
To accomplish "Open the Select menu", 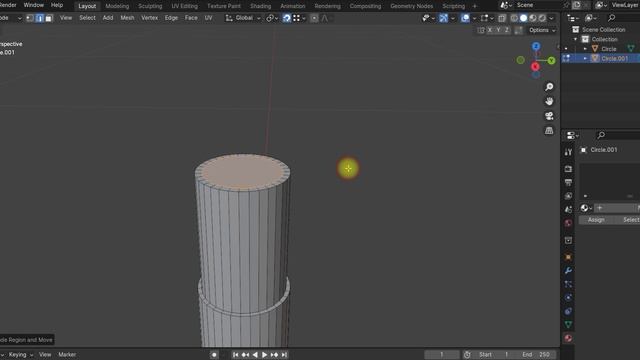I will pos(87,18).
